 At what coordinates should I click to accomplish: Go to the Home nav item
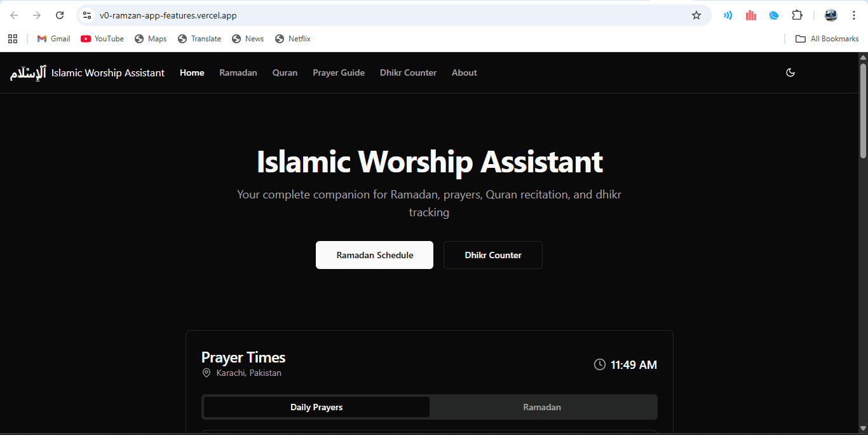[192, 72]
